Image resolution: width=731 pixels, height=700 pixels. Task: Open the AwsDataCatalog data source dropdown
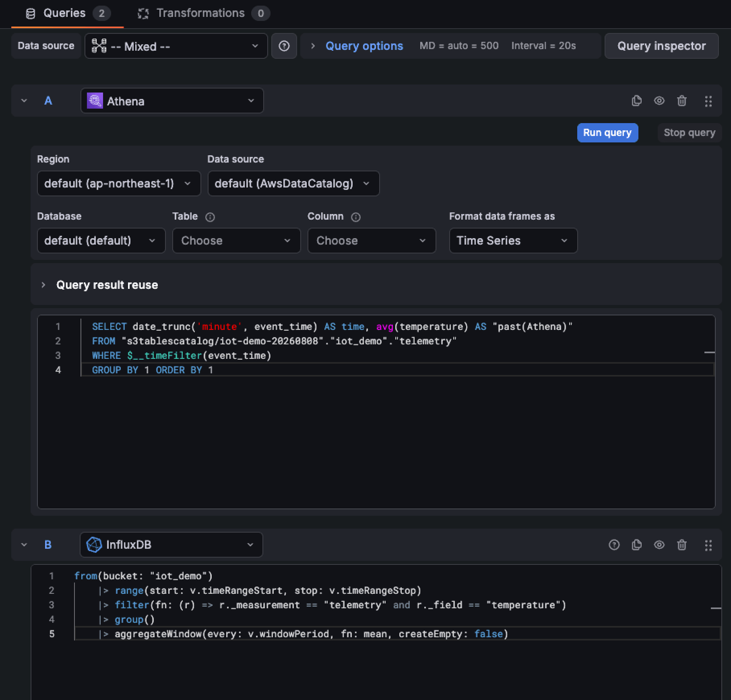[x=293, y=183]
